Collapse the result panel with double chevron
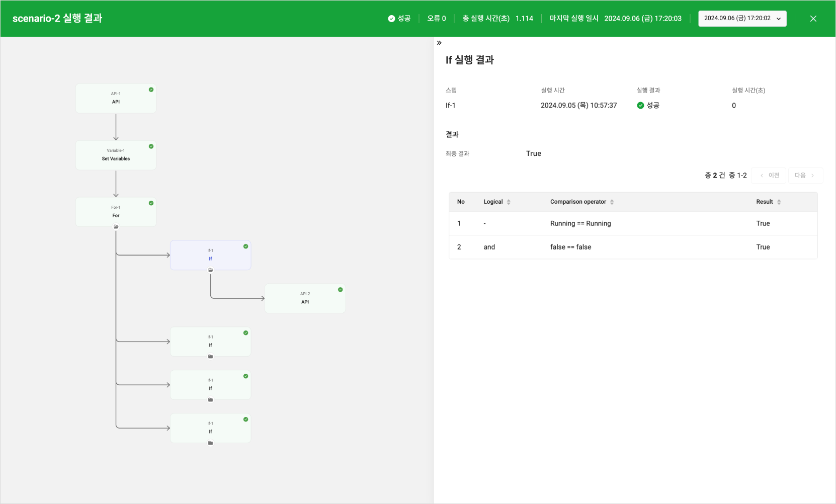836x504 pixels. (439, 43)
